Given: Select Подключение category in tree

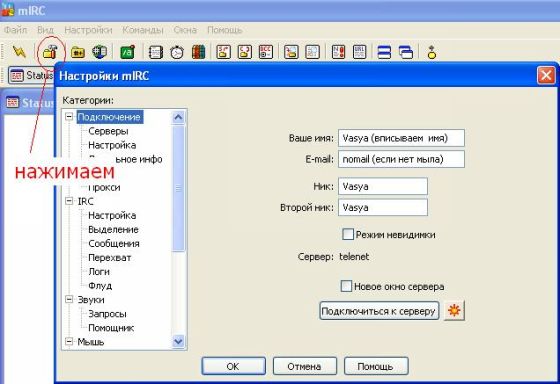Looking at the screenshot, I should (x=110, y=117).
